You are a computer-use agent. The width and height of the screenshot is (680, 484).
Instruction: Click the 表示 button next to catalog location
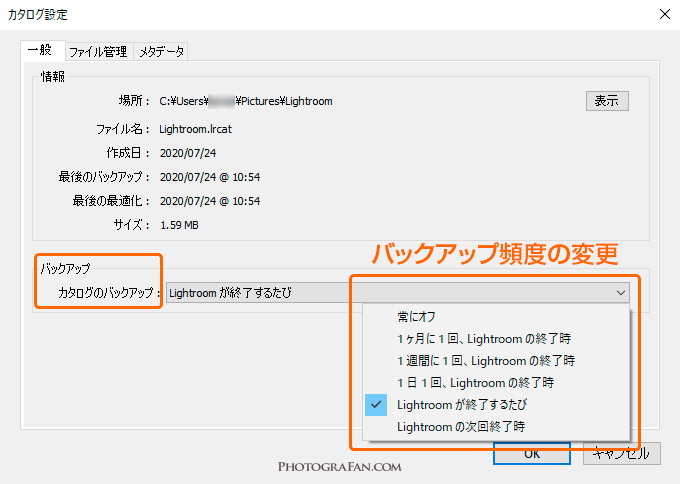click(x=607, y=101)
